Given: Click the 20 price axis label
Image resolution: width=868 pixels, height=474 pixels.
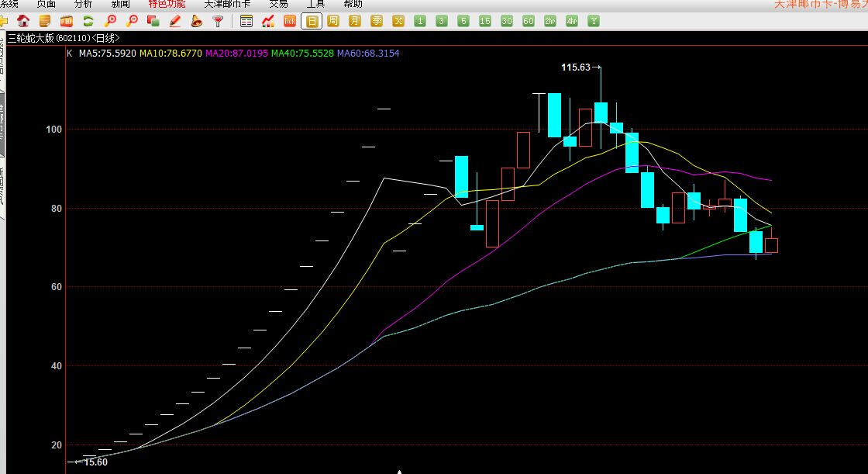Looking at the screenshot, I should pos(57,445).
